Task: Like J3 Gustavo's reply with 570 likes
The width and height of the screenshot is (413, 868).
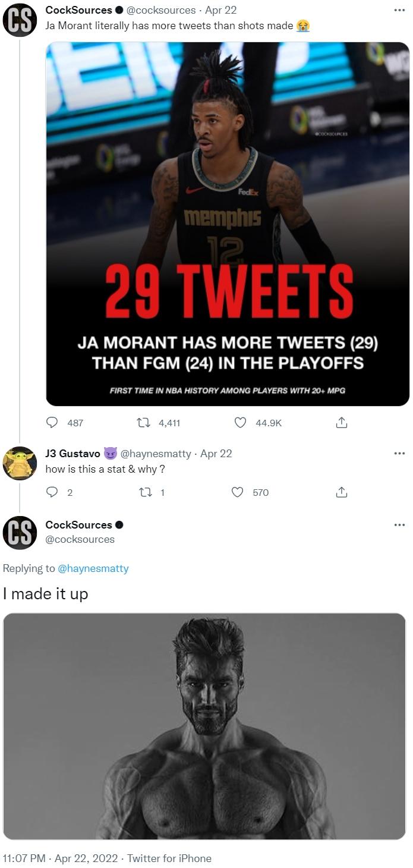Action: click(x=238, y=492)
